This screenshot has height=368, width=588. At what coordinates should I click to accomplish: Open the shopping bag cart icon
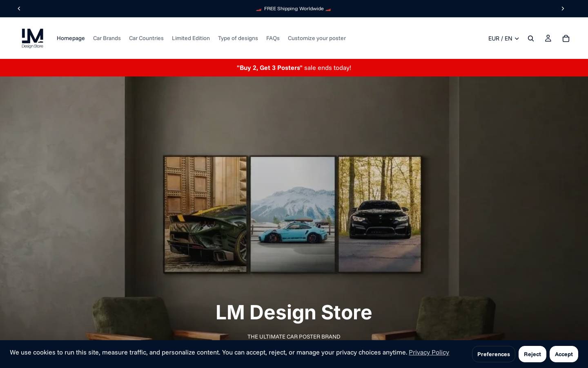click(566, 38)
